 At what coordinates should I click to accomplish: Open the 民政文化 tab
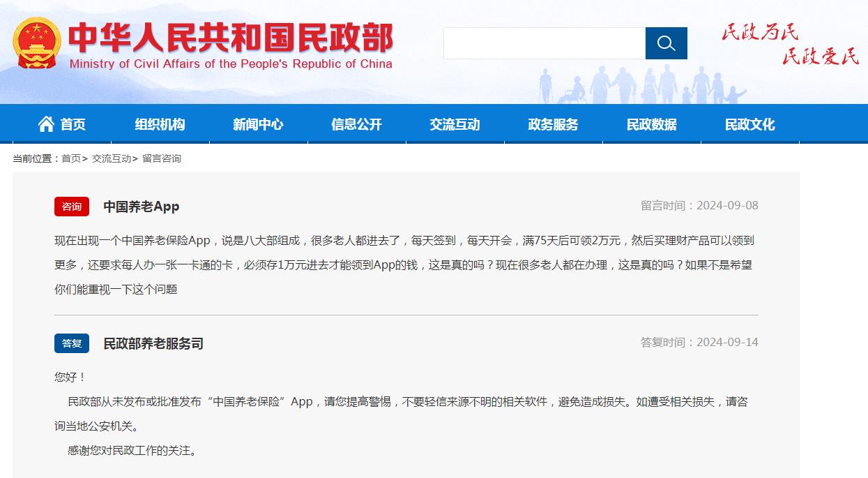749,124
